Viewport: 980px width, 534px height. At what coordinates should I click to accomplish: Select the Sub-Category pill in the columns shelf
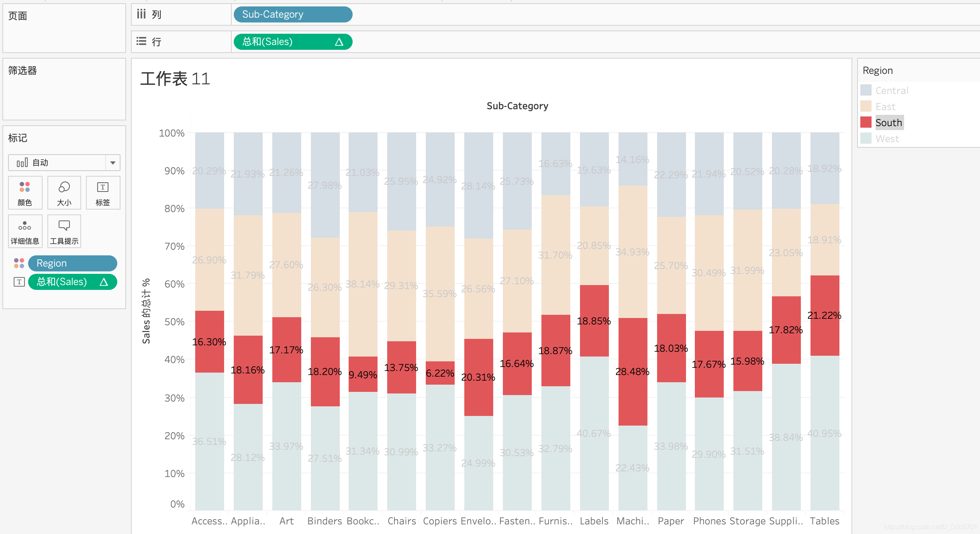292,14
